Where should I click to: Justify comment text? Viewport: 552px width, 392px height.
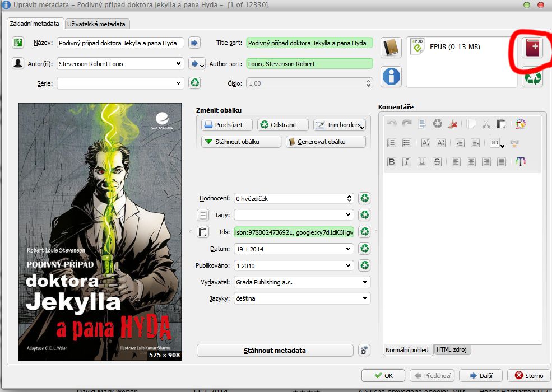[502, 161]
